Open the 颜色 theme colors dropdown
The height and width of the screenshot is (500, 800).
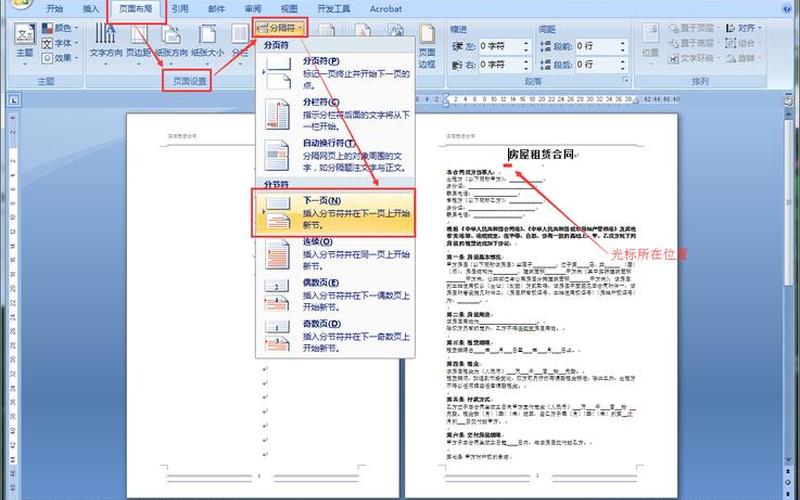[61, 28]
